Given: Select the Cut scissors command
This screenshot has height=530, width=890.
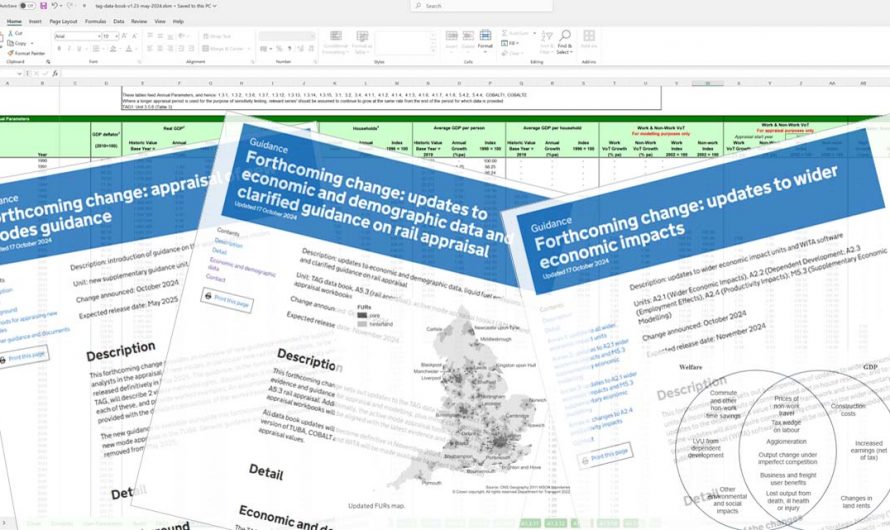Looking at the screenshot, I should tap(15, 33).
